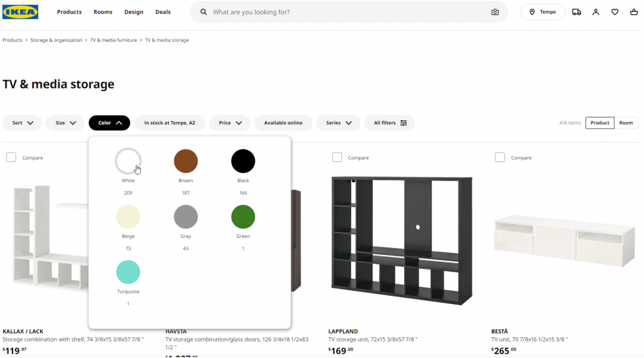This screenshot has width=644, height=358.
Task: Check Compare box for BESTÅ unit
Action: (500, 157)
